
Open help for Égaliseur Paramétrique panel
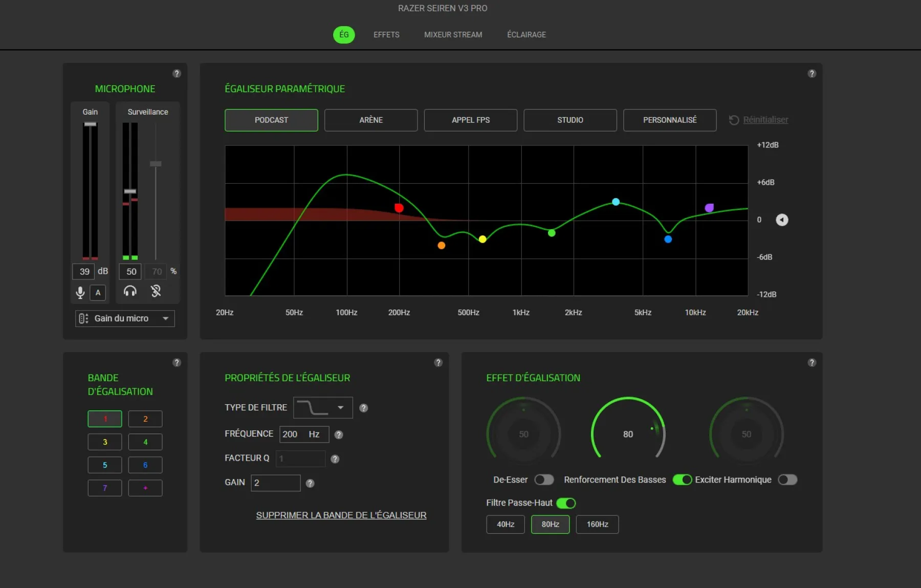coord(812,73)
